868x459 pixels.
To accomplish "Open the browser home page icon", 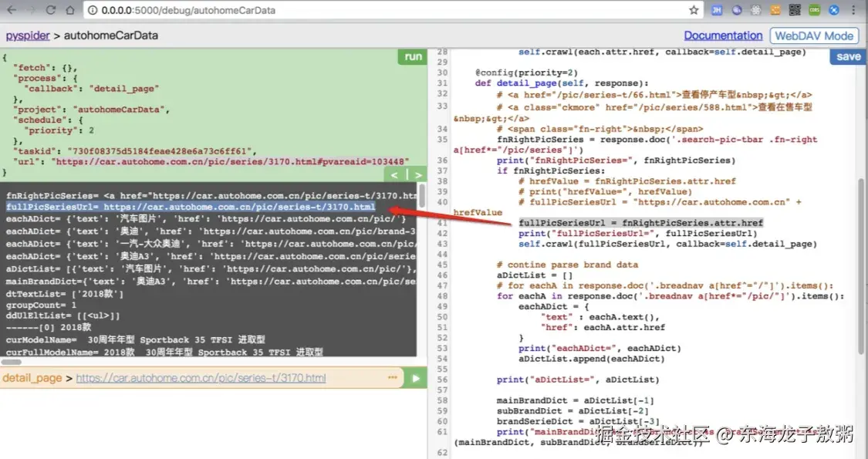I will point(69,10).
